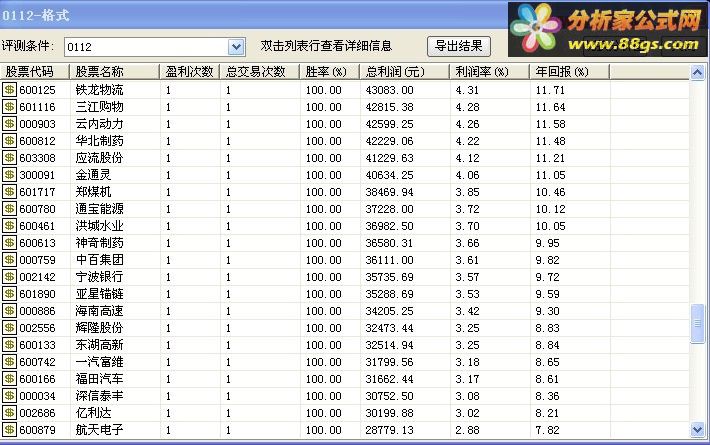
Task: Select stock name 应流股份
Action: pos(99,158)
